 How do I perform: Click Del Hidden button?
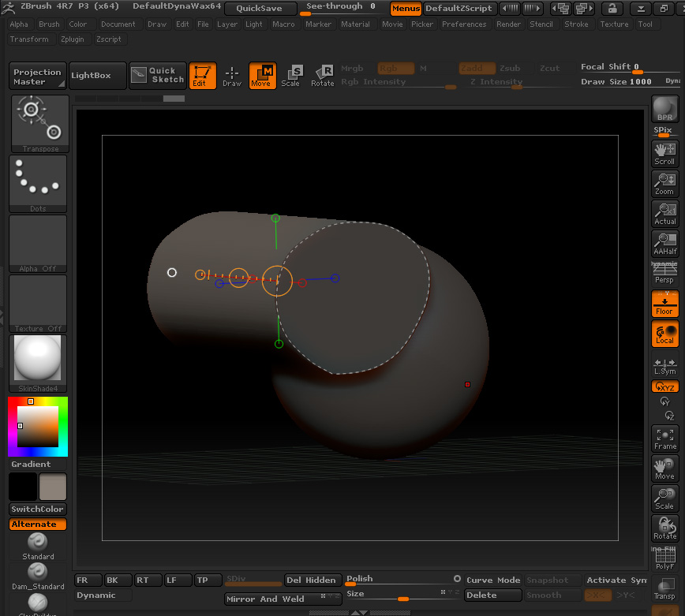pos(312,580)
